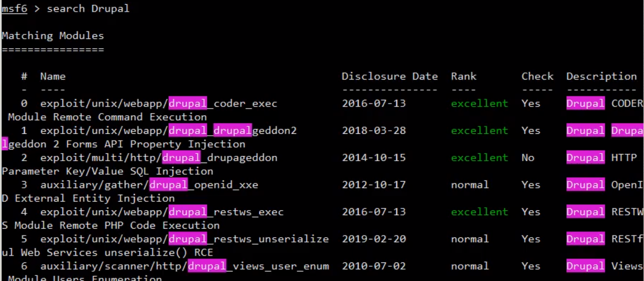Image resolution: width=644 pixels, height=281 pixels.
Task: Click 'Web Services unserialize() RCE' text
Action: pyautogui.click(x=117, y=252)
